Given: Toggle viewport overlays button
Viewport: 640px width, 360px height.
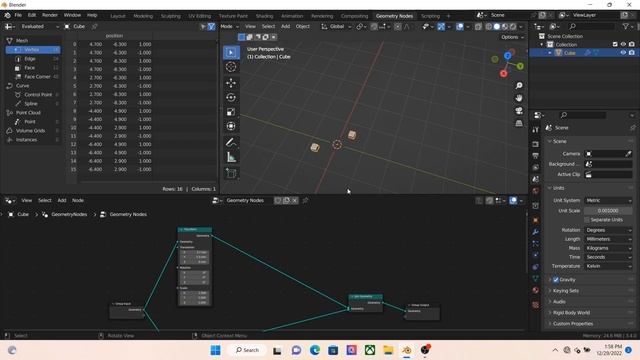Looking at the screenshot, I should (x=460, y=27).
